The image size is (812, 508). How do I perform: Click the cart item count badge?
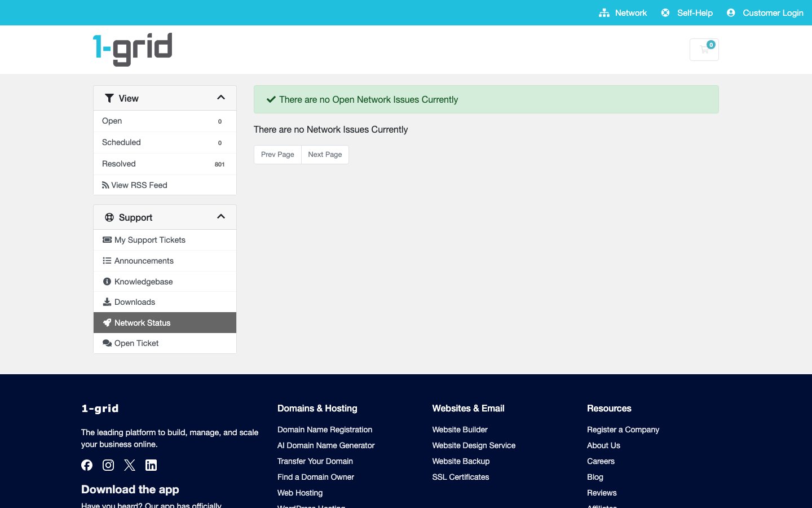[x=711, y=45]
